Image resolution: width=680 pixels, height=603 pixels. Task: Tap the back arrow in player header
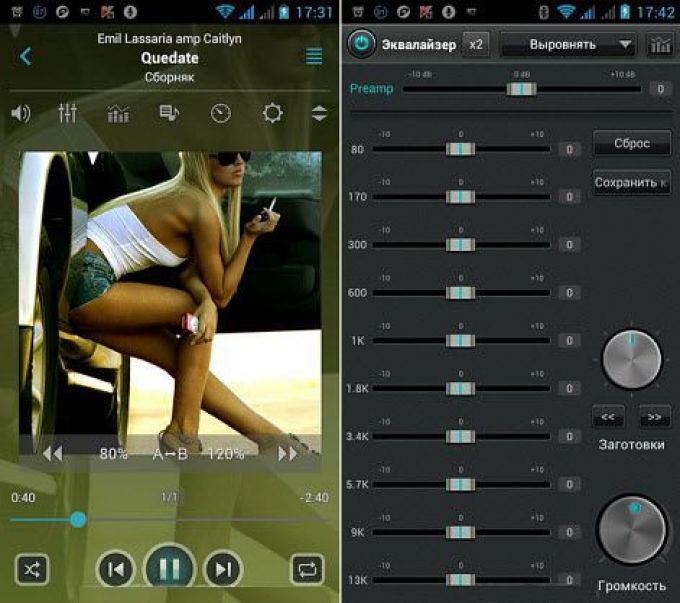coord(26,57)
